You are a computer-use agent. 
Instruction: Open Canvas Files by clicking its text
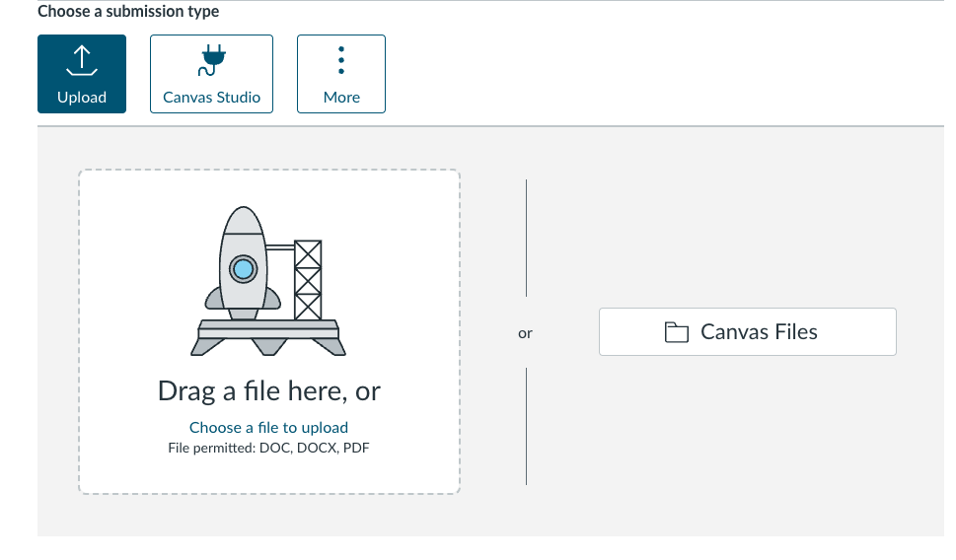759,332
